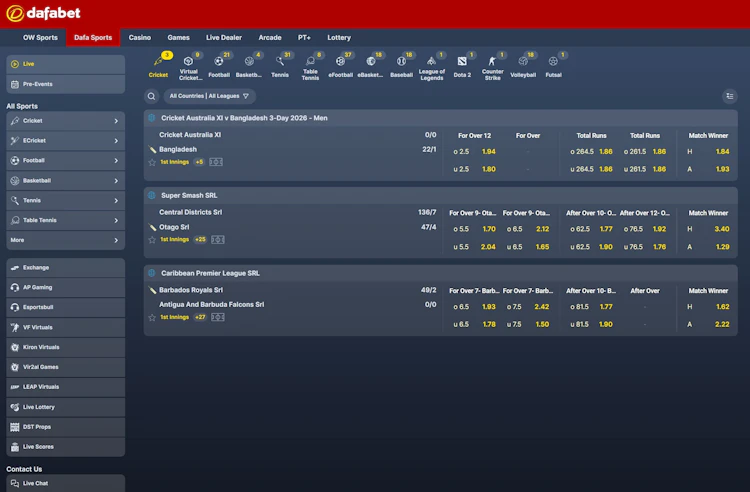Click the search magnifier icon
Viewport: 750px width, 492px height.
151,96
